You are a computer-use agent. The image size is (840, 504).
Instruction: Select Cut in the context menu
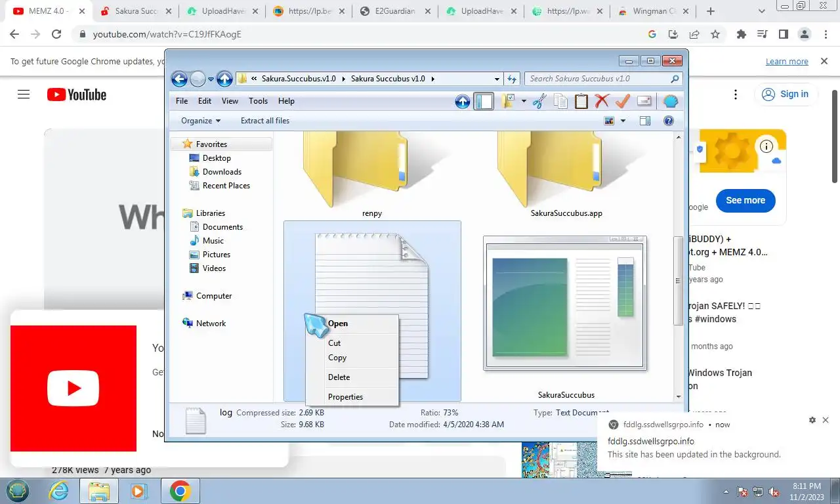pyautogui.click(x=352, y=343)
